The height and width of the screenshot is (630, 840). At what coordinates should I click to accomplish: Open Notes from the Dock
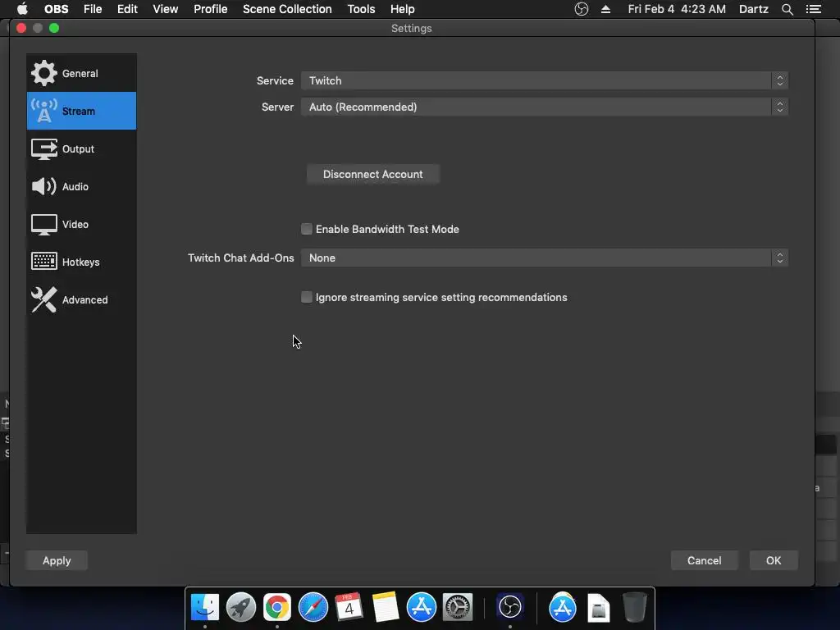pos(386,607)
